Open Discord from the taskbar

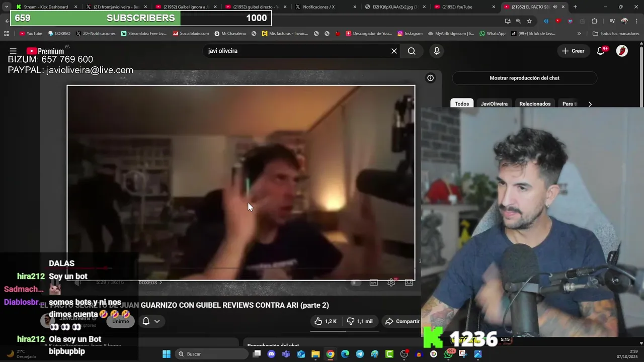(x=272, y=354)
